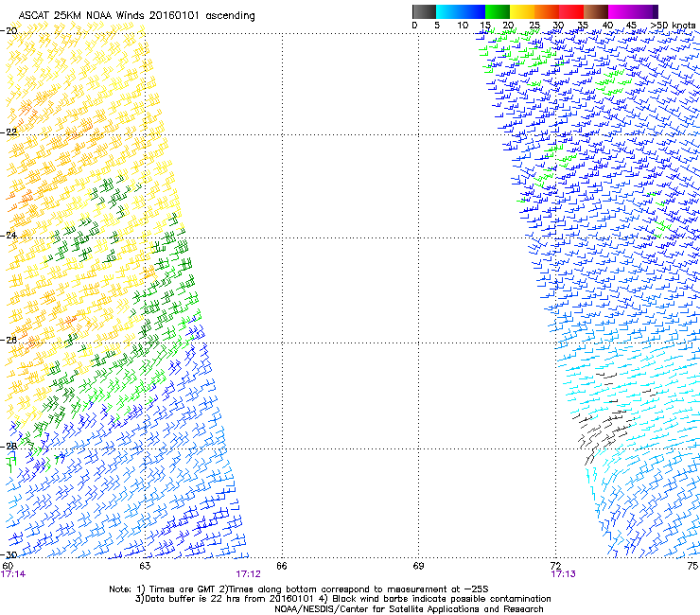Image resolution: width=700 pixels, height=615 pixels.
Task: Click the legend tick label '25'
Action: 534,26
